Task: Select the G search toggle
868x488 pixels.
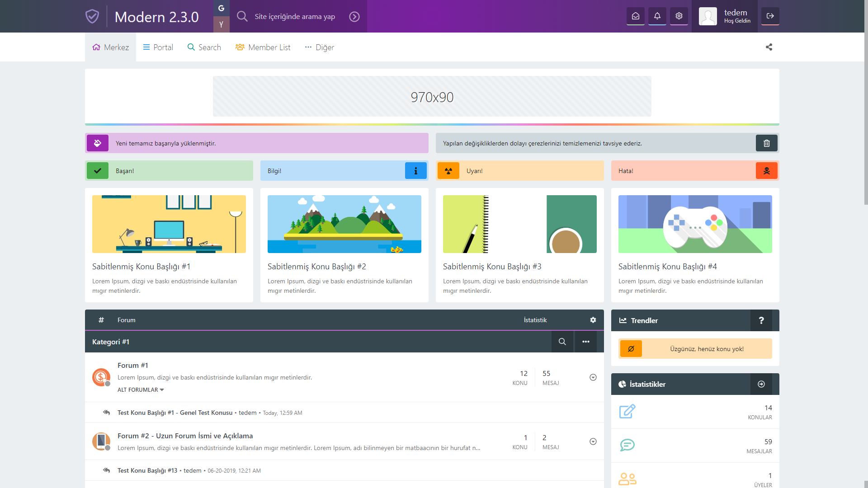Action: tap(221, 8)
